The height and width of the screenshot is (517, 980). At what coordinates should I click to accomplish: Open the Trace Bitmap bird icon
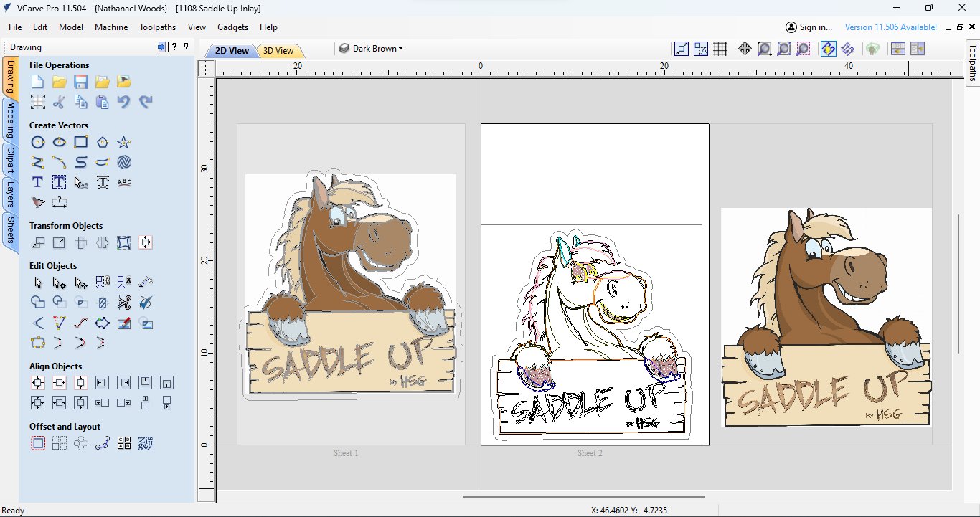38,202
